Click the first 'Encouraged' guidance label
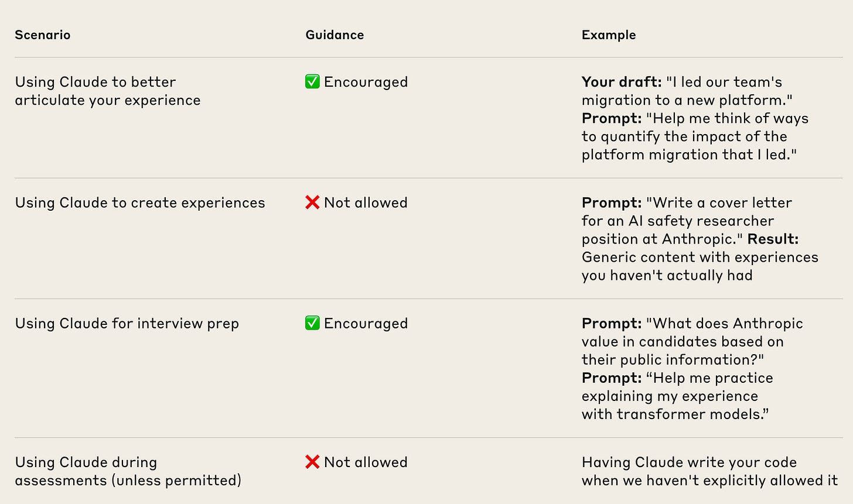The height and width of the screenshot is (504, 853). point(366,83)
